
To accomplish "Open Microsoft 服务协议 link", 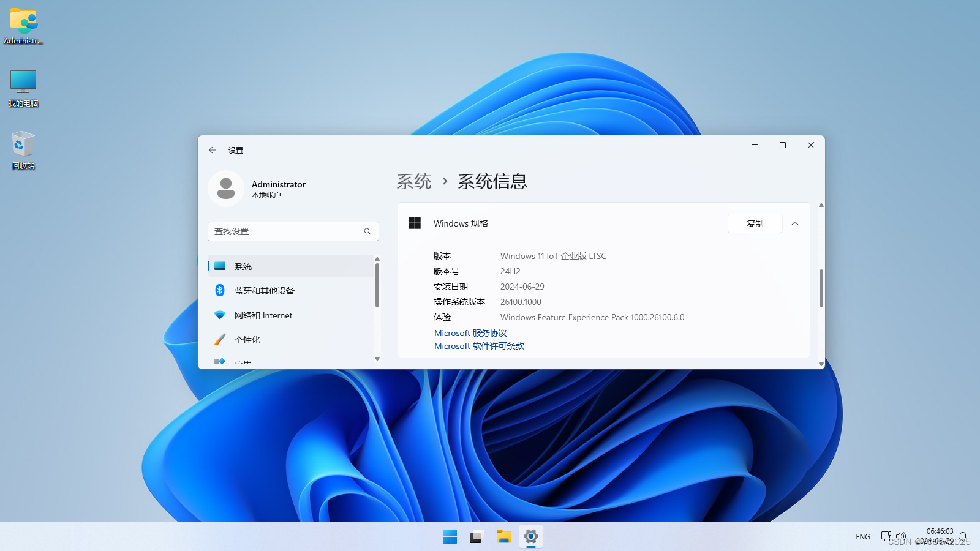I will click(x=470, y=333).
